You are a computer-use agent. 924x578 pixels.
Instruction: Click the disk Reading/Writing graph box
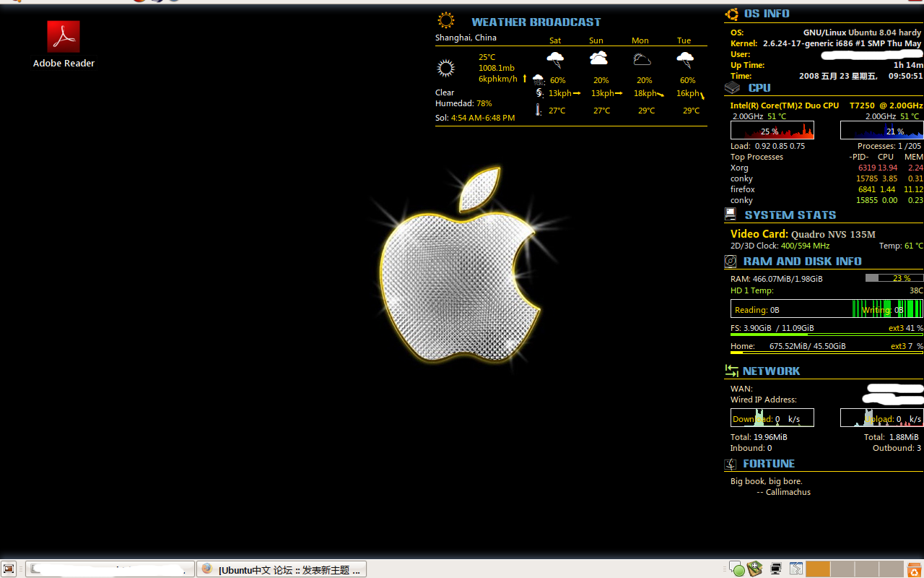827,309
